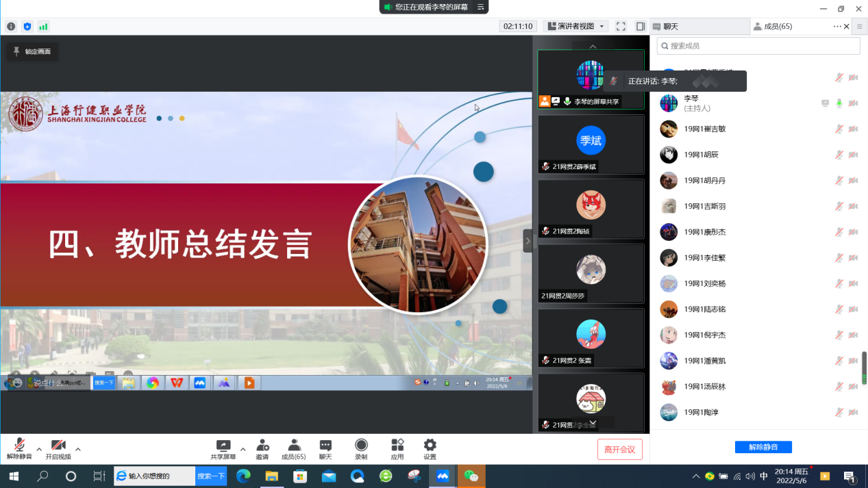Click the 搜索成员 search field
The image size is (868, 488).
point(758,46)
